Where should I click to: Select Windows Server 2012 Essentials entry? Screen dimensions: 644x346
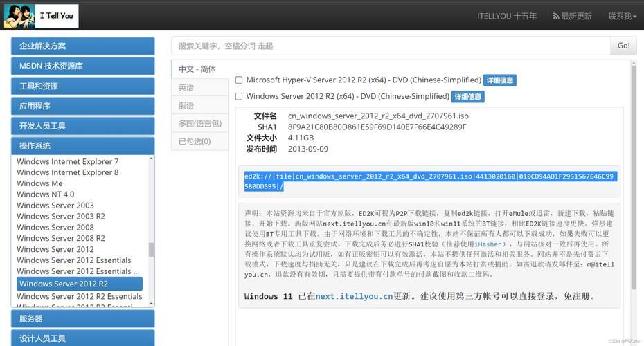click(74, 260)
